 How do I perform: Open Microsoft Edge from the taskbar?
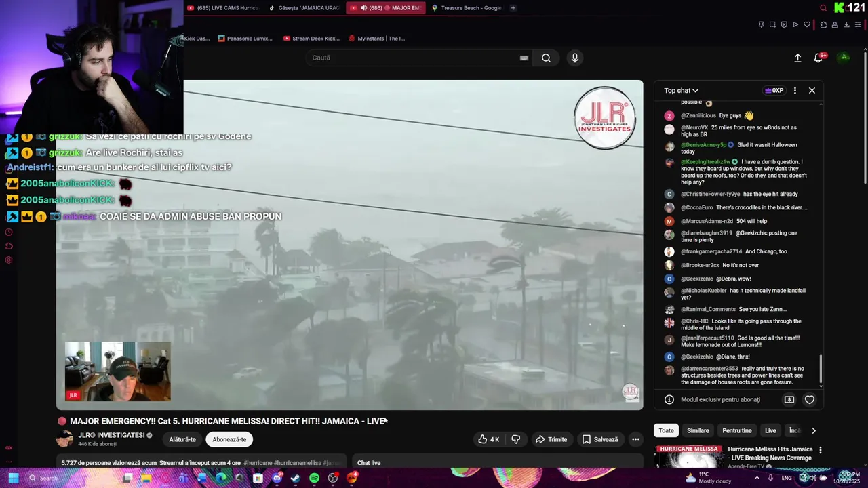[220, 478]
